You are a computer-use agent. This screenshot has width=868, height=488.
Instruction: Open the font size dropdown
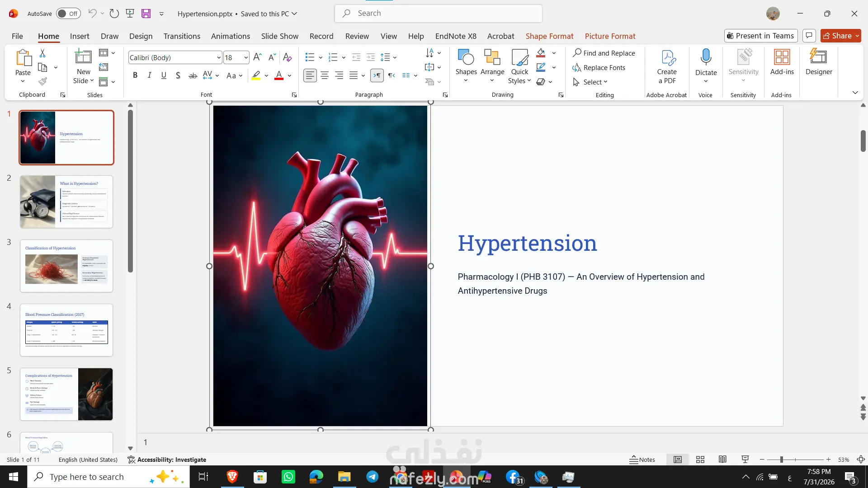[246, 57]
